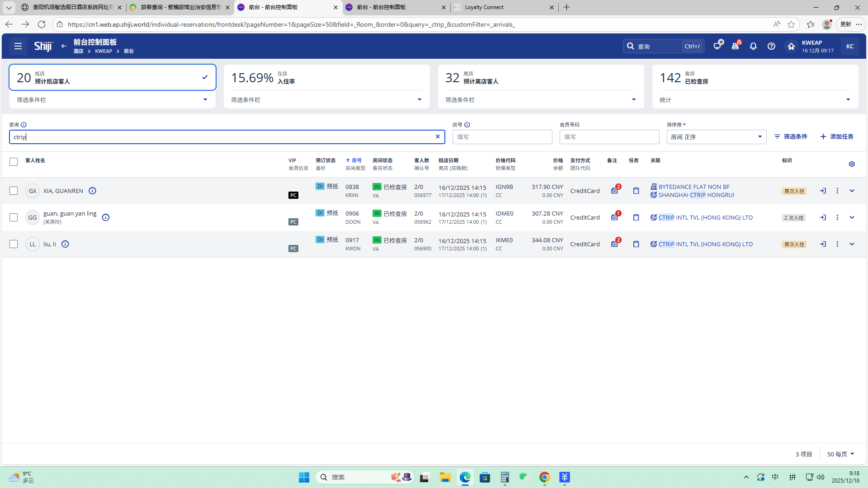868x488 pixels.
Task: Open three-dot actions menu for liu, li
Action: (837, 244)
